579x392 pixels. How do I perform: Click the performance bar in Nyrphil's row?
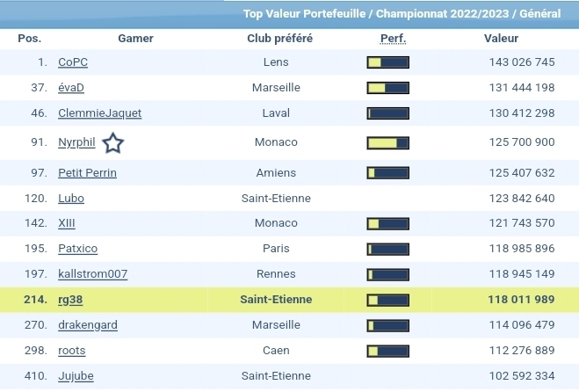(387, 142)
